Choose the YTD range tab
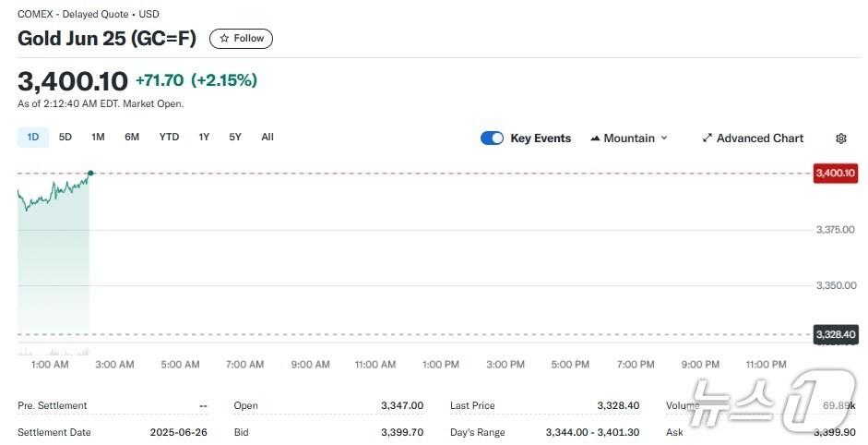Viewport: 868px width, 445px height. click(169, 138)
